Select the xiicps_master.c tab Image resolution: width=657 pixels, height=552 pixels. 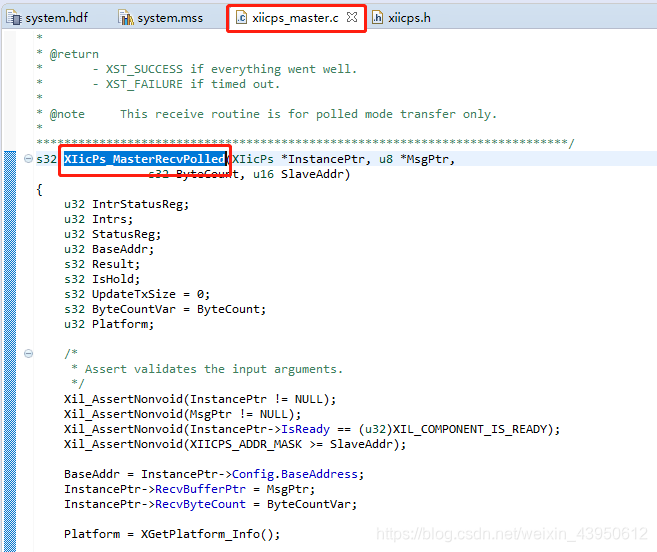tap(295, 18)
